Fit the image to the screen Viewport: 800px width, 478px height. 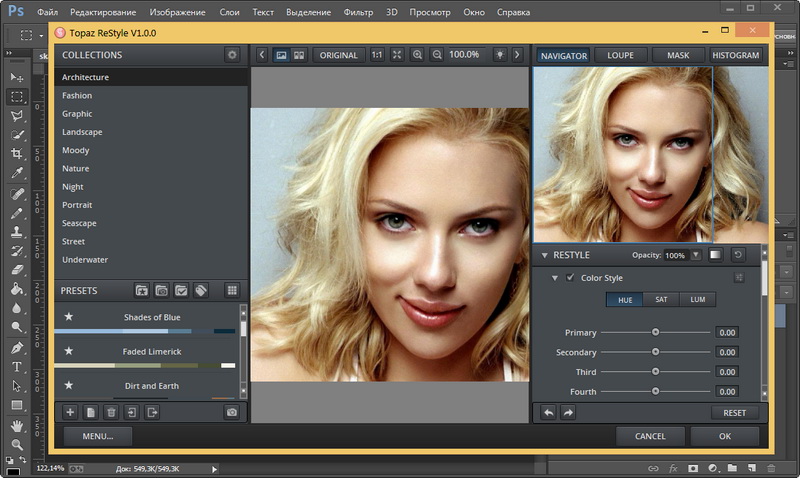397,55
